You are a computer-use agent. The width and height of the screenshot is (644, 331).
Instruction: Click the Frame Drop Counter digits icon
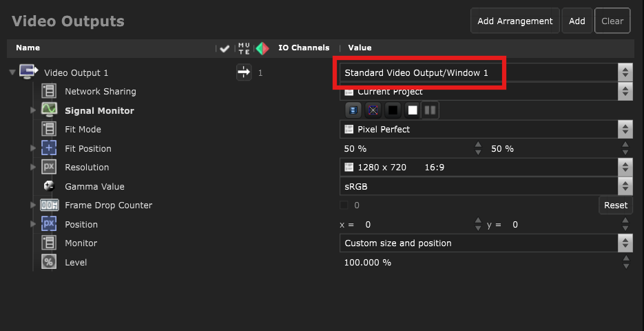[x=50, y=205]
